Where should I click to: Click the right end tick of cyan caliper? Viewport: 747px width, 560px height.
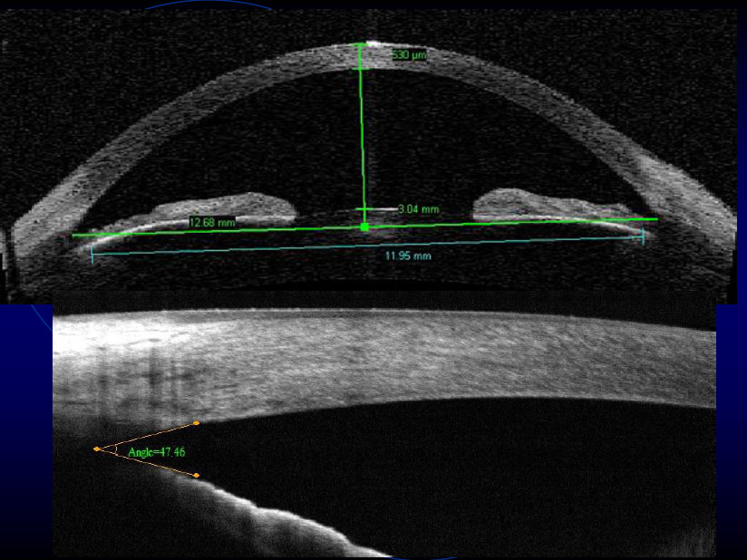[643, 237]
